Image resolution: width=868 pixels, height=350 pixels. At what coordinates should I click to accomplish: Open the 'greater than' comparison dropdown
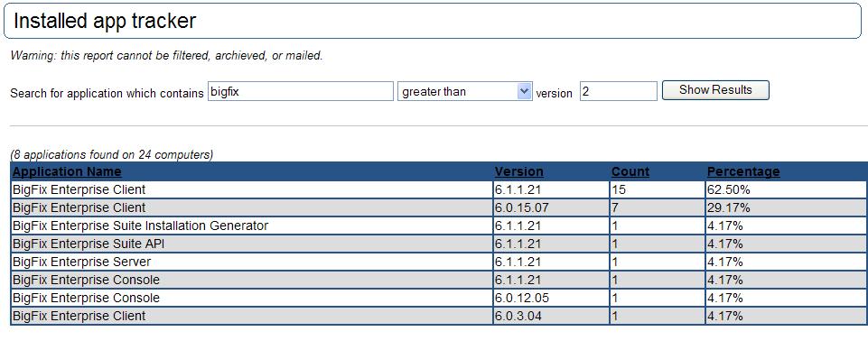(465, 92)
